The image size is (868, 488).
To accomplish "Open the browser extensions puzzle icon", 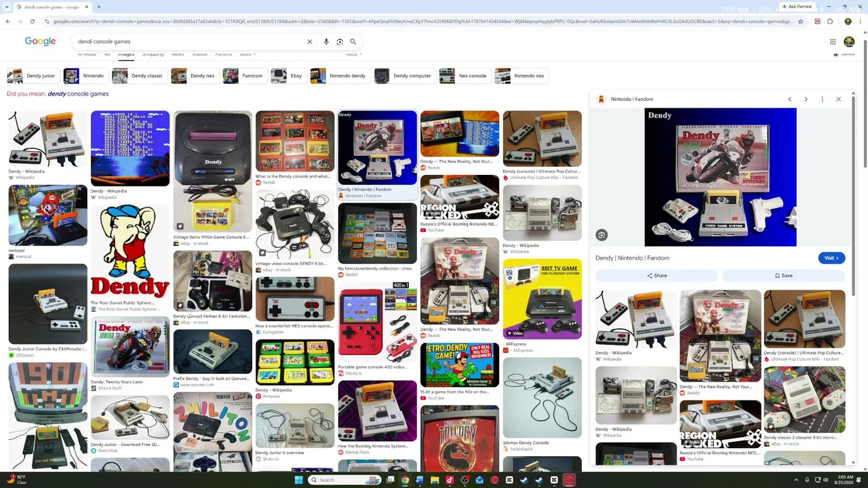I will pos(829,21).
